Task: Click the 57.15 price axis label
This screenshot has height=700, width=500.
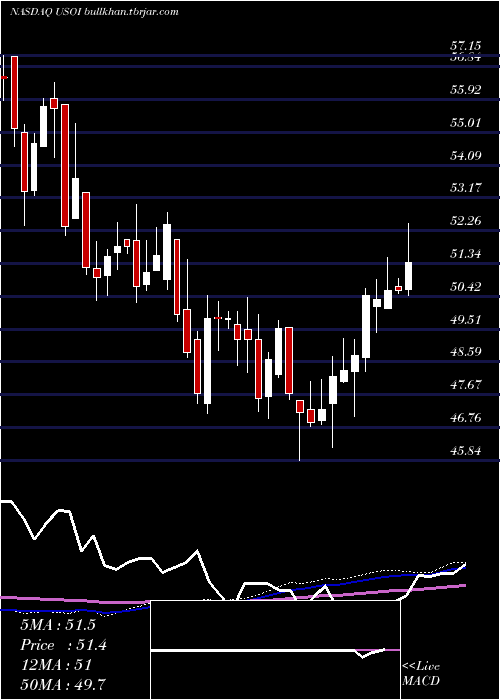Action: coord(466,46)
